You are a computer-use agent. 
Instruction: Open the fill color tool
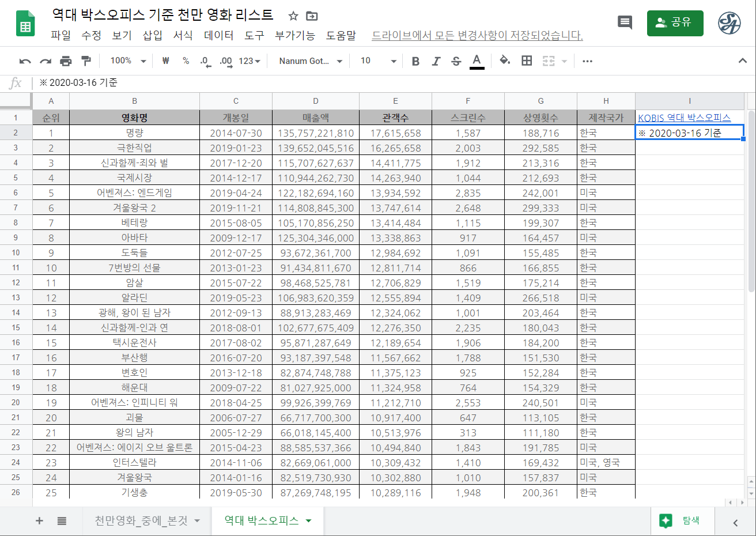click(x=505, y=61)
